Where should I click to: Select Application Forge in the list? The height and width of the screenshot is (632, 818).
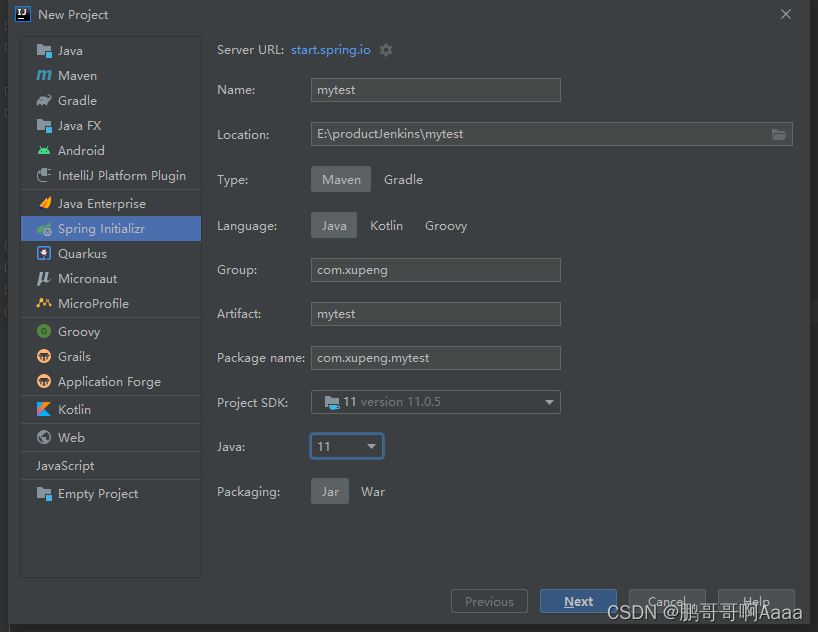111,381
